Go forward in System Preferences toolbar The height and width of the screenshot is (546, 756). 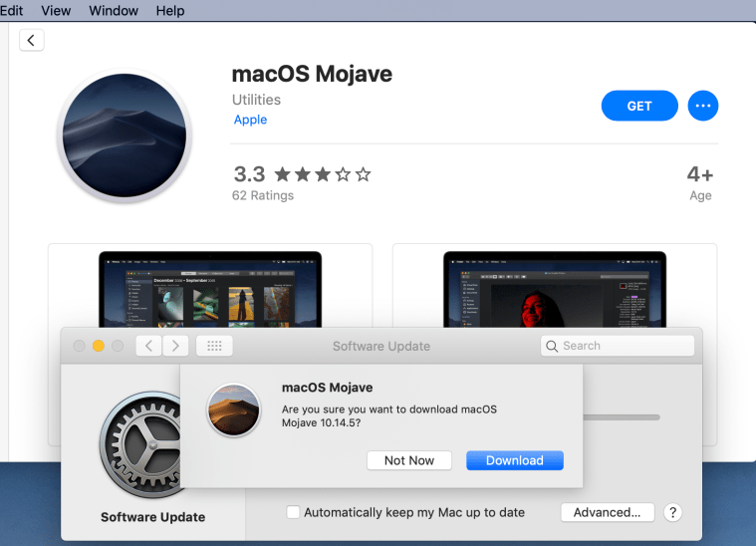(x=175, y=346)
